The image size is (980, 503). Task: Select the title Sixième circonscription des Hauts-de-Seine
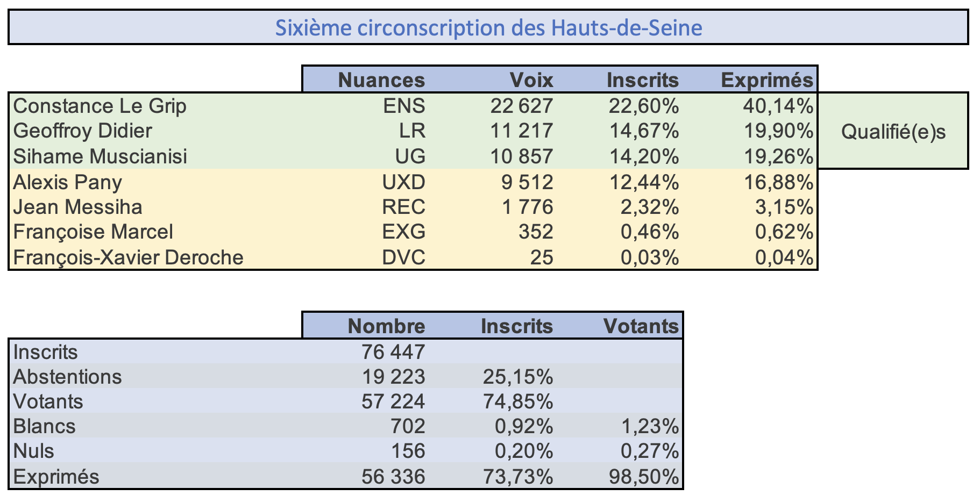coord(488,27)
